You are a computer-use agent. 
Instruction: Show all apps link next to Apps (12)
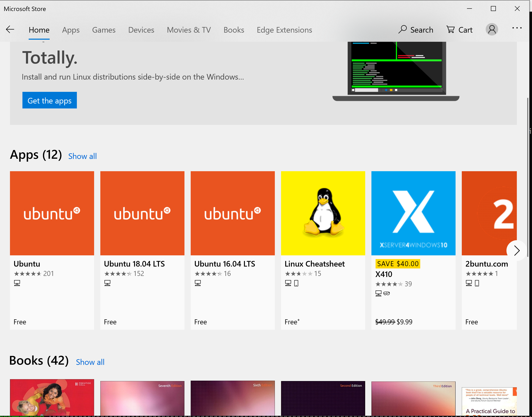tap(82, 156)
